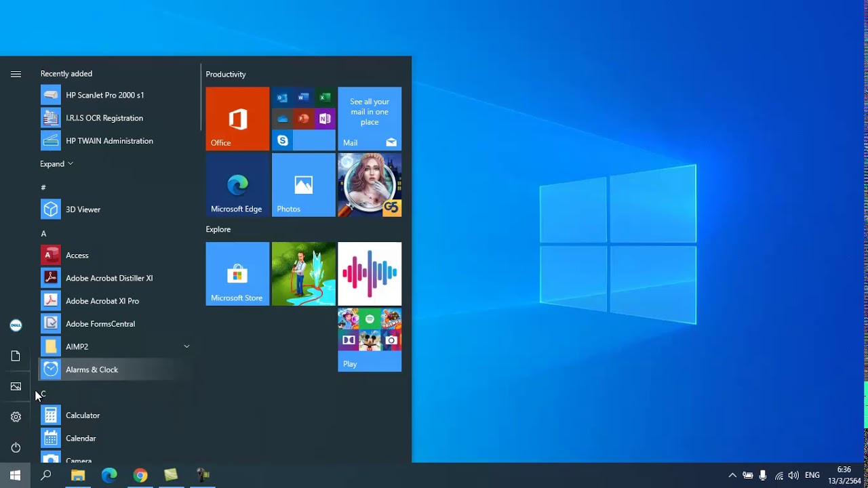The height and width of the screenshot is (488, 868).
Task: Open the Mail live tile
Action: (x=370, y=119)
